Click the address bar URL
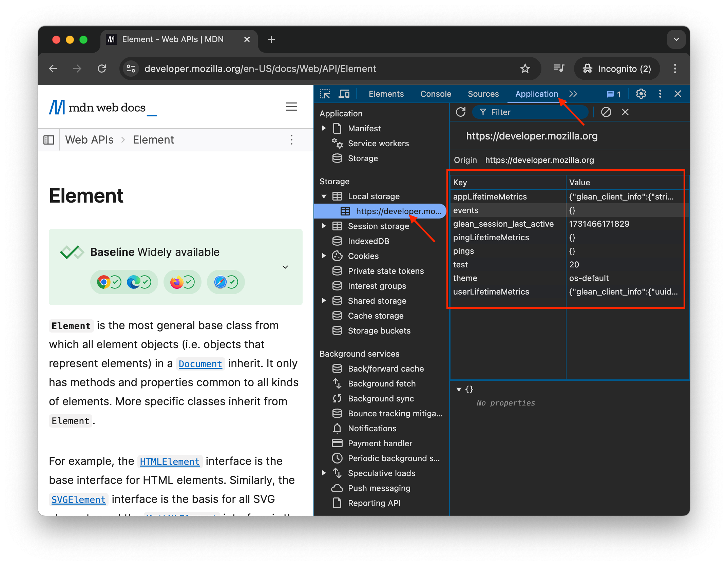 [260, 69]
